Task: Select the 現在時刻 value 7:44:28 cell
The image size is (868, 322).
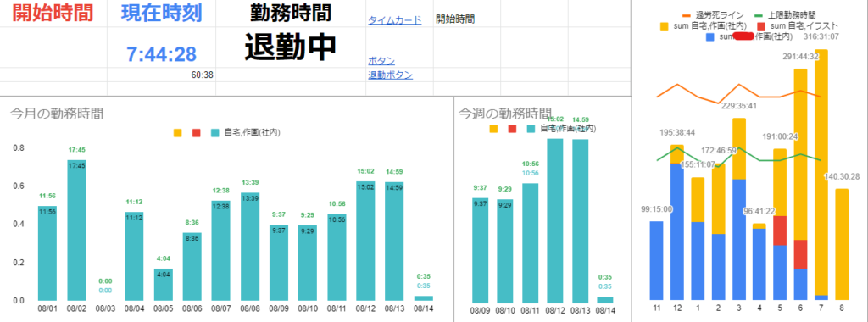Action: click(x=161, y=53)
